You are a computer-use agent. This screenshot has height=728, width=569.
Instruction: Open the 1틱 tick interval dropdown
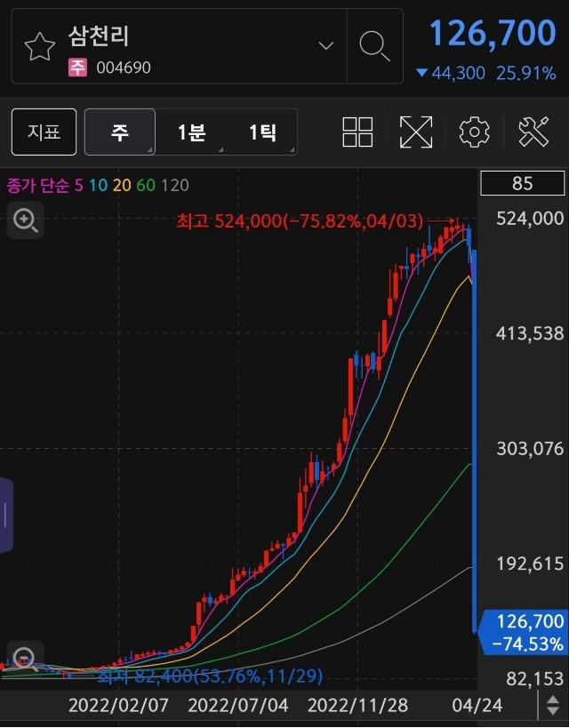(262, 132)
